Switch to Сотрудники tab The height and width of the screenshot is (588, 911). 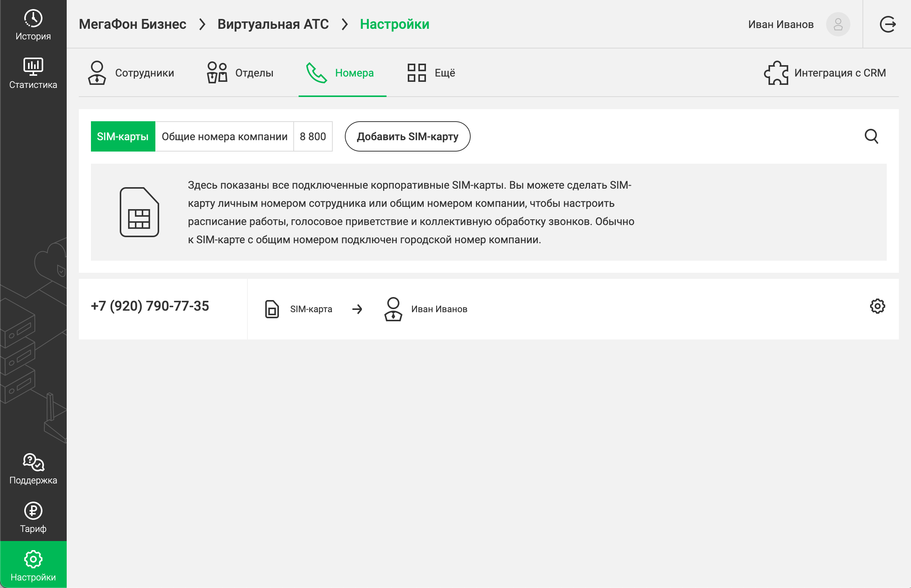(x=130, y=72)
